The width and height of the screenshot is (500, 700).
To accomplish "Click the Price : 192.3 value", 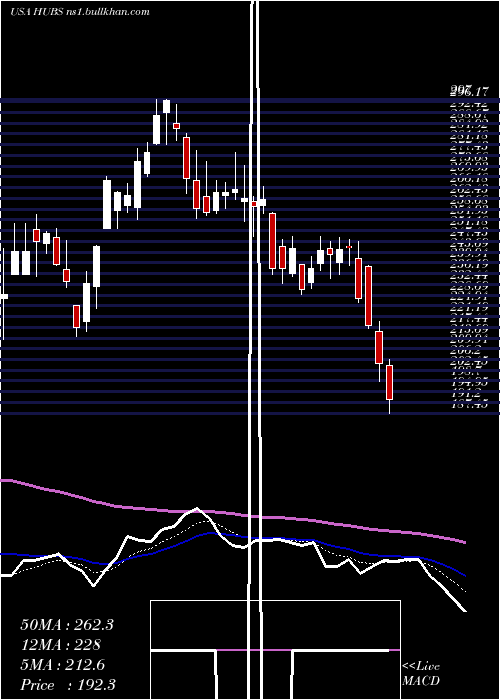I will (67, 685).
